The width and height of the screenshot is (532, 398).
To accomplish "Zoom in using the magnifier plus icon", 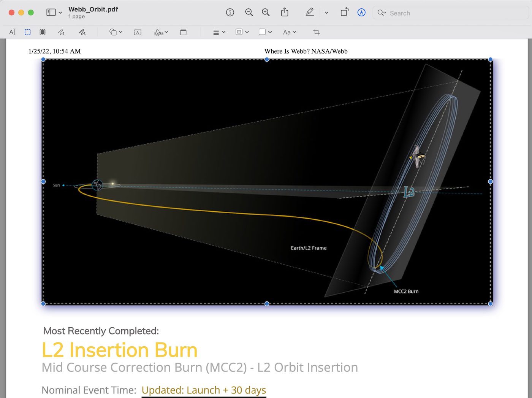I will 266,13.
